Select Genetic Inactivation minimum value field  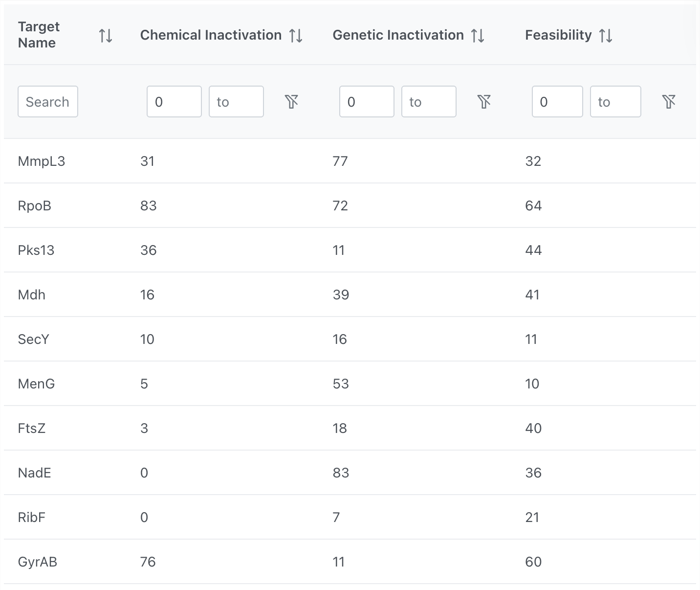pos(367,102)
